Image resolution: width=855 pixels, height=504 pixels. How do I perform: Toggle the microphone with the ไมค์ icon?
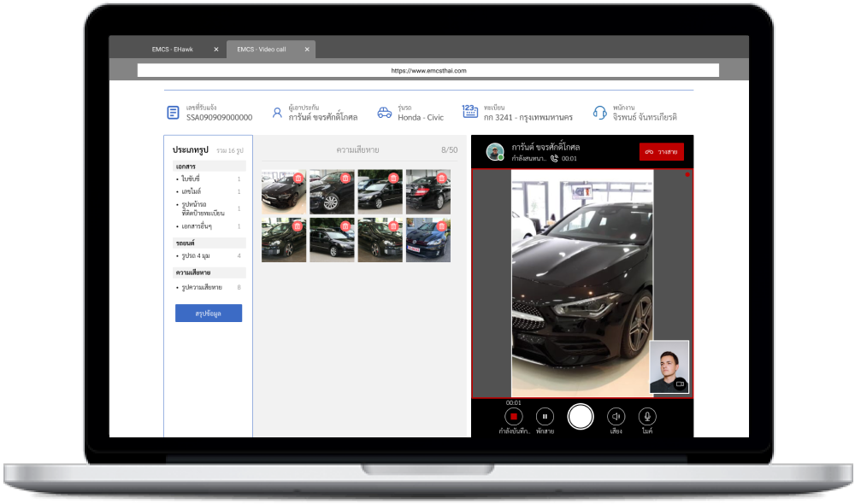click(x=646, y=416)
